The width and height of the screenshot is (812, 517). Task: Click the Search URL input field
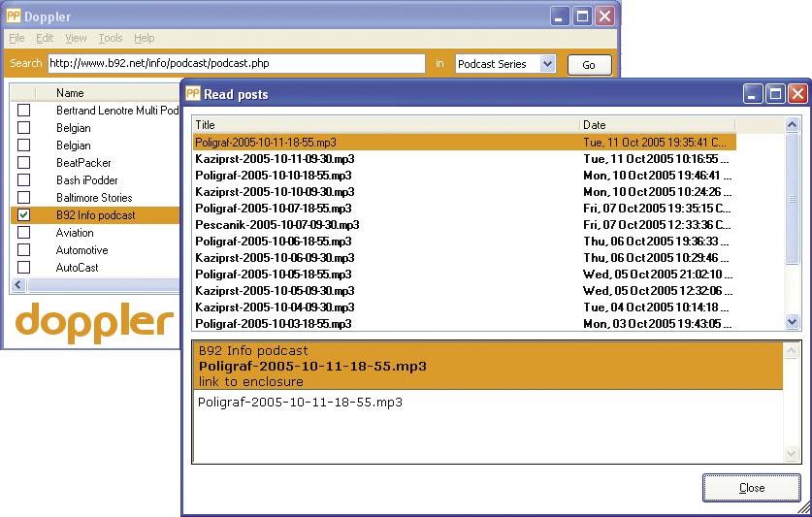(x=237, y=63)
